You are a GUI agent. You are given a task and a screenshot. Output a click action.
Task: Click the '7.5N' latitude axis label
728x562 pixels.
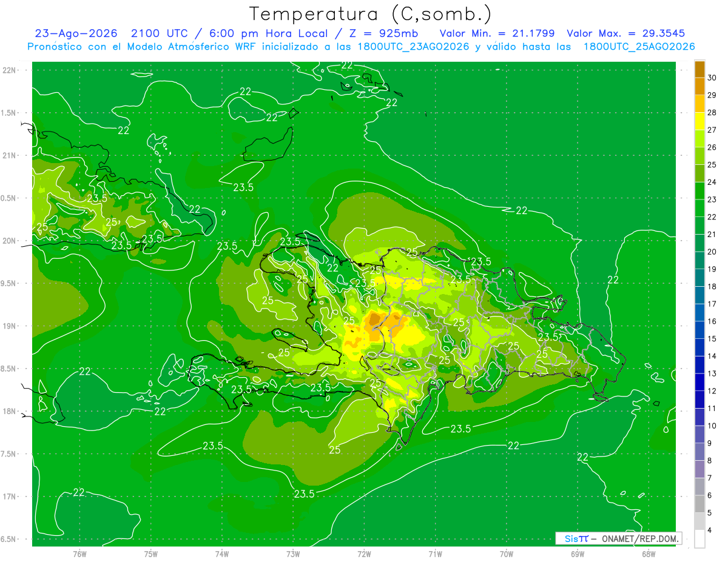(x=9, y=454)
